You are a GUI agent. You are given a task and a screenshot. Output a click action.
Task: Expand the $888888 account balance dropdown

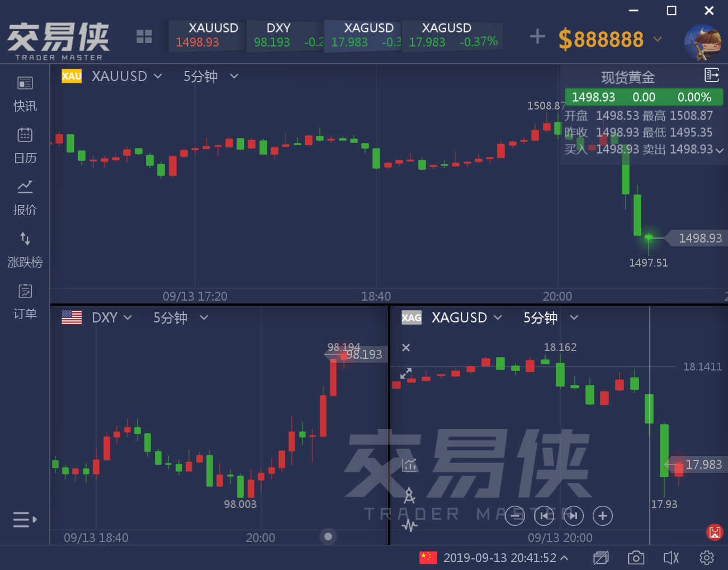[x=658, y=39]
